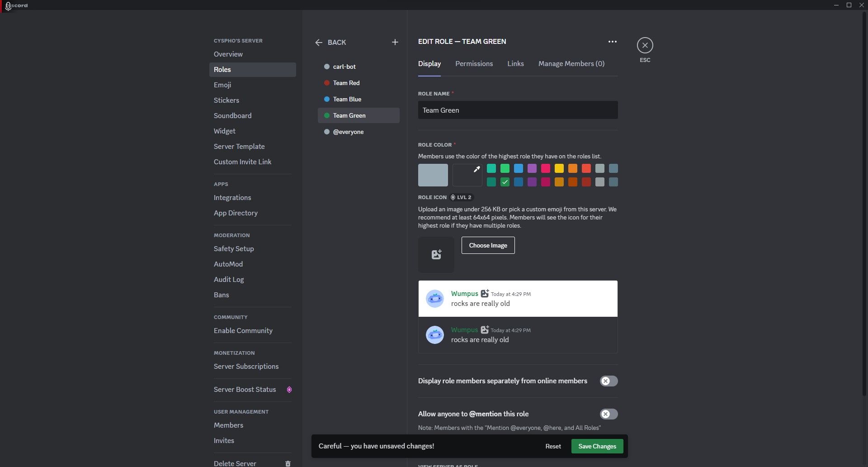Click inside the Role Name text field
Screen dimensions: 868x467
pos(518,110)
